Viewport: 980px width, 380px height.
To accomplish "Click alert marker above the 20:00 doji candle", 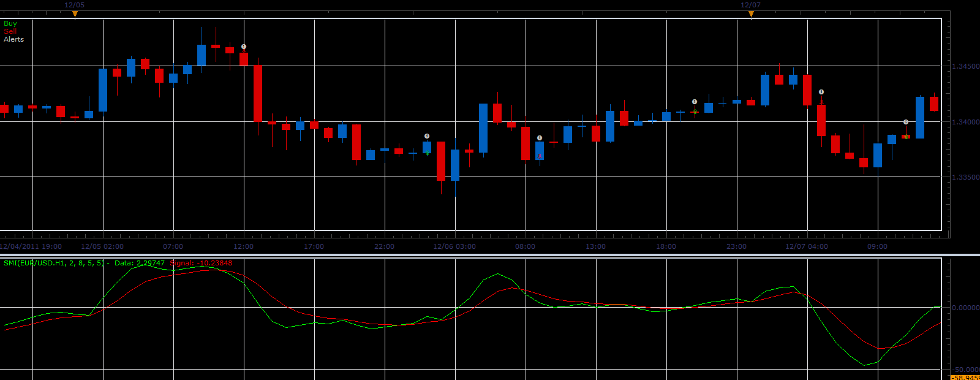I will [x=695, y=102].
